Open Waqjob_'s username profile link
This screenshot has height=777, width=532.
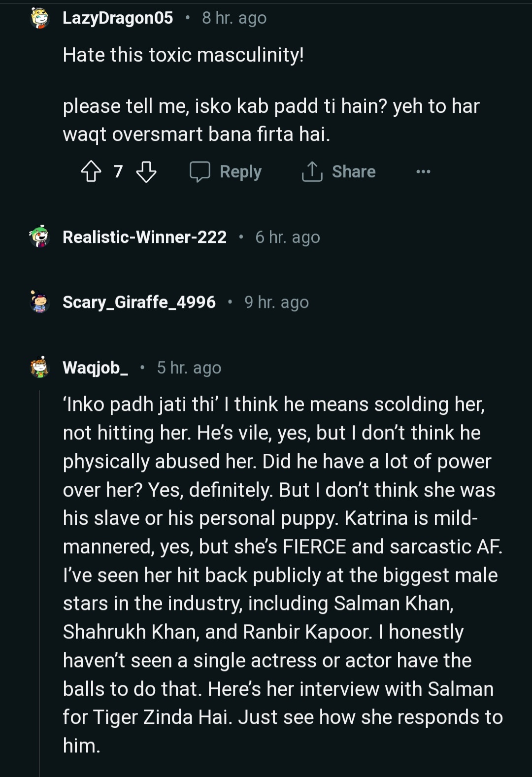[x=96, y=368]
